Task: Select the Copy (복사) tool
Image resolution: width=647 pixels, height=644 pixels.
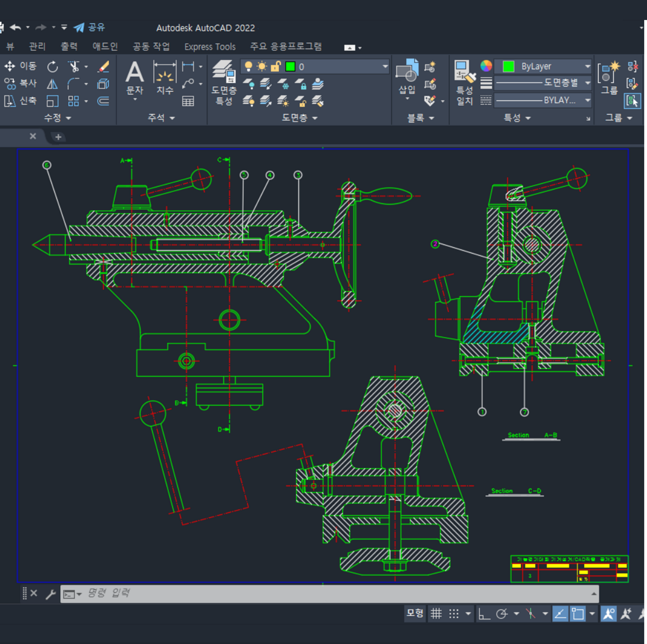Action: [20, 83]
